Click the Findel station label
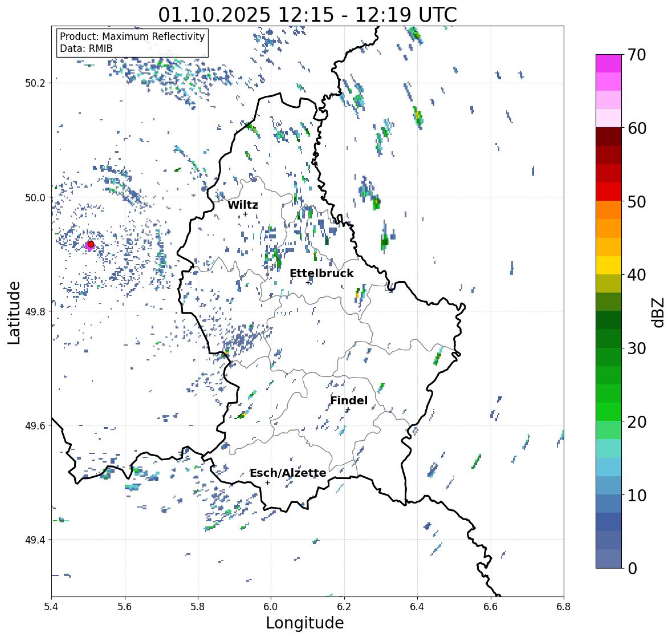 pyautogui.click(x=349, y=400)
